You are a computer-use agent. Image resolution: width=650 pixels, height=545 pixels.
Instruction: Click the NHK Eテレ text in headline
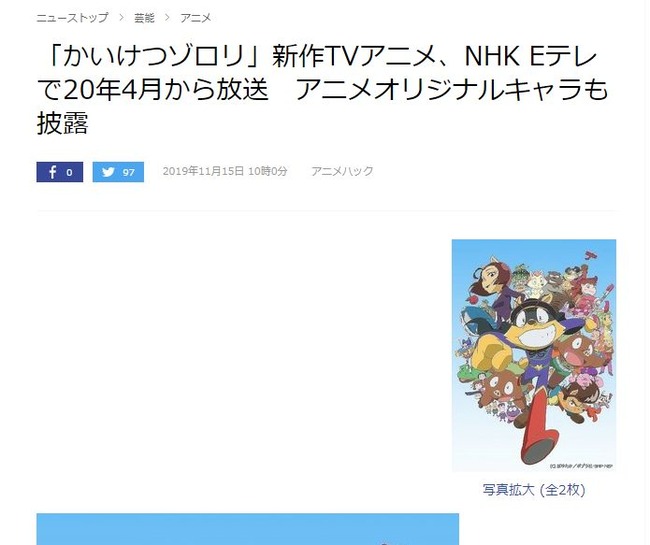click(x=531, y=56)
